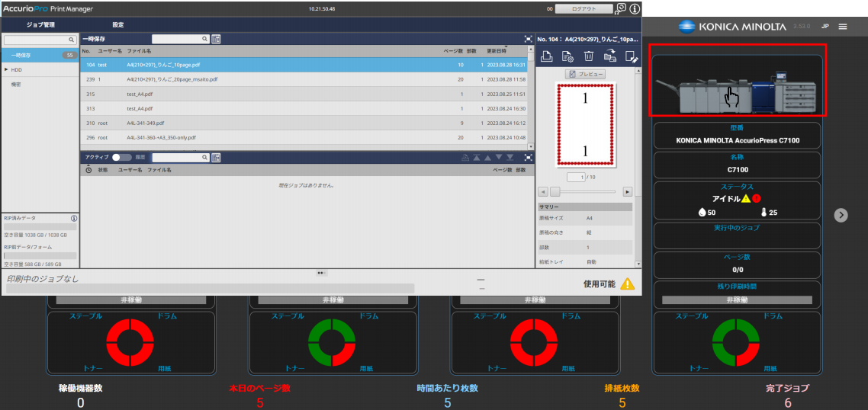868x410 pixels.
Task: Switch language via JP in dashboard header
Action: (825, 26)
